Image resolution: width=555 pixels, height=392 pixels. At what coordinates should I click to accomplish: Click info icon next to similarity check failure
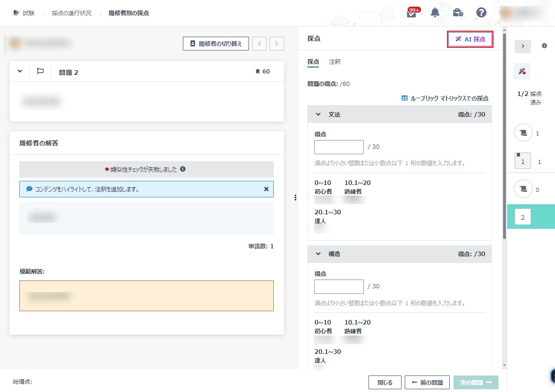pos(182,169)
